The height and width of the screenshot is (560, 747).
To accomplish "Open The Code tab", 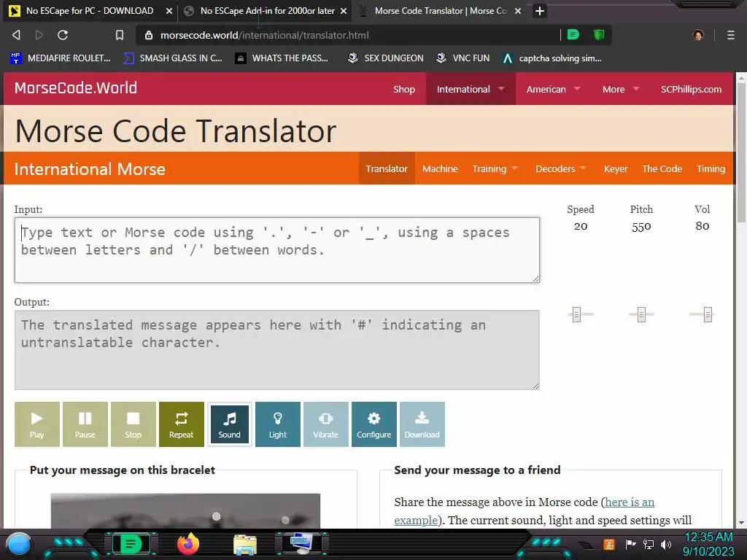I will coord(662,168).
